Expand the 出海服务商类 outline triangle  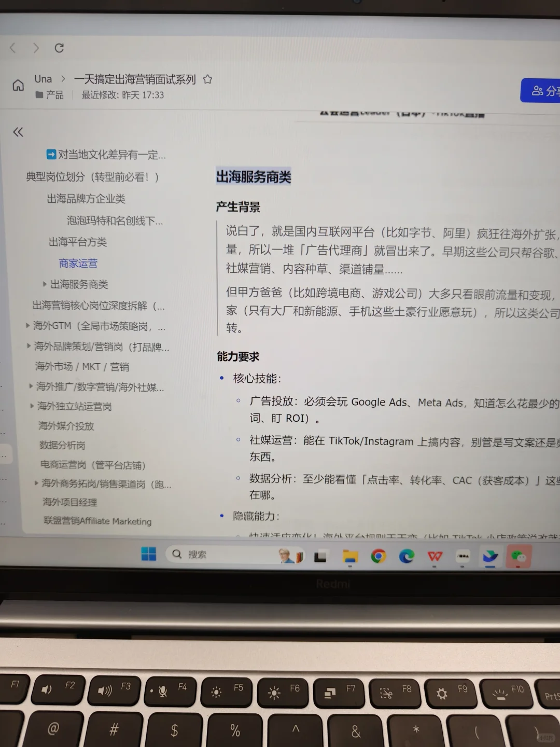pyautogui.click(x=45, y=284)
